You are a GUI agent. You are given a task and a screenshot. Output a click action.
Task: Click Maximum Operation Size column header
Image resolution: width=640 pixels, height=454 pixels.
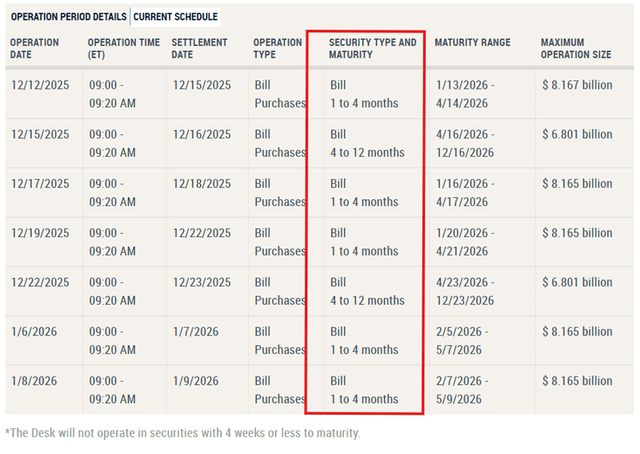576,48
